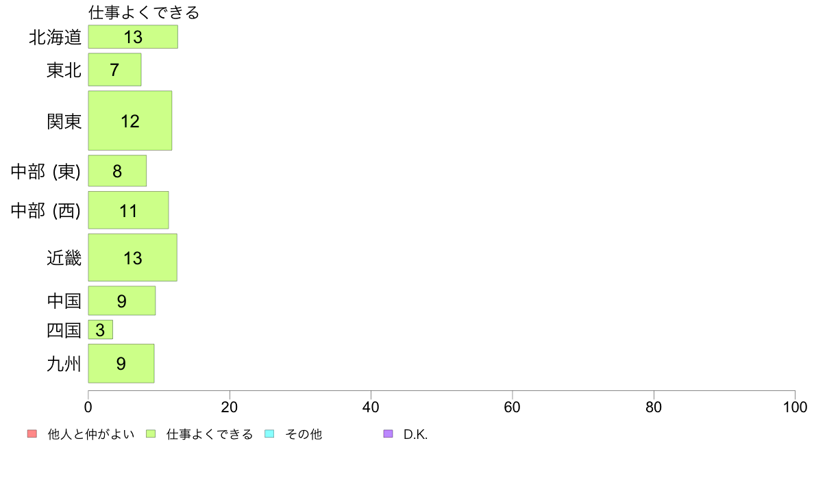Screen dimensions: 814x504
Task: Select the 東北 bar showing 7
Action: point(114,70)
